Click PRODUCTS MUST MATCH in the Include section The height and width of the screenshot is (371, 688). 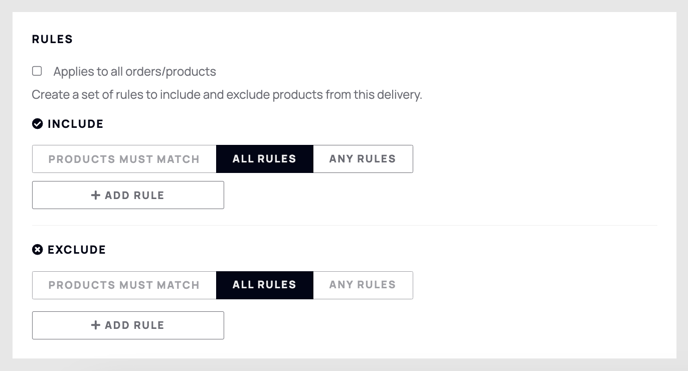(x=124, y=159)
